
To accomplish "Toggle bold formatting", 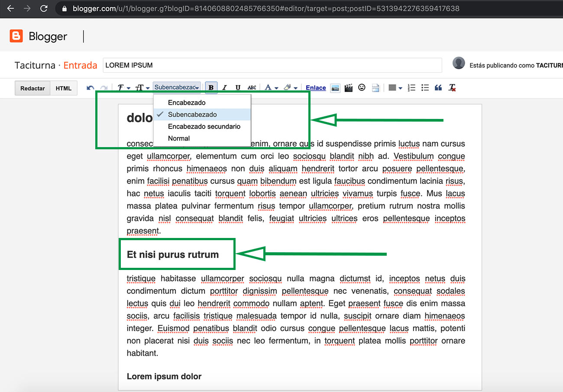I will [211, 87].
